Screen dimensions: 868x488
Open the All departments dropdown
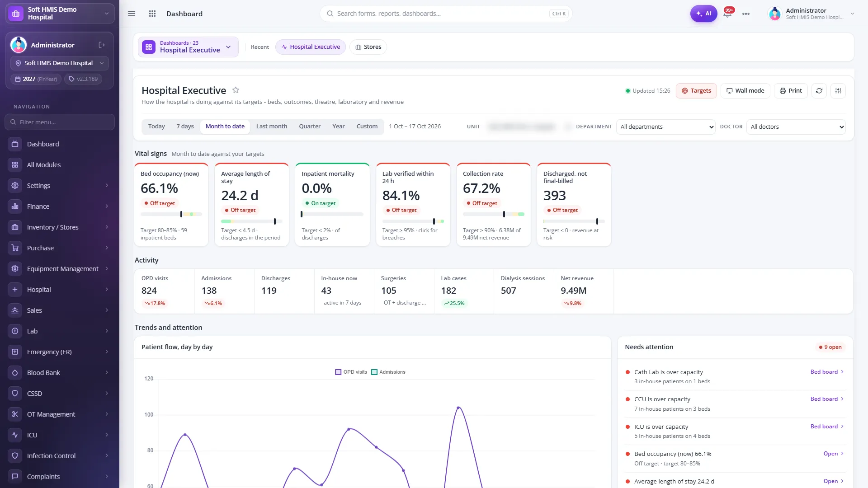click(666, 127)
